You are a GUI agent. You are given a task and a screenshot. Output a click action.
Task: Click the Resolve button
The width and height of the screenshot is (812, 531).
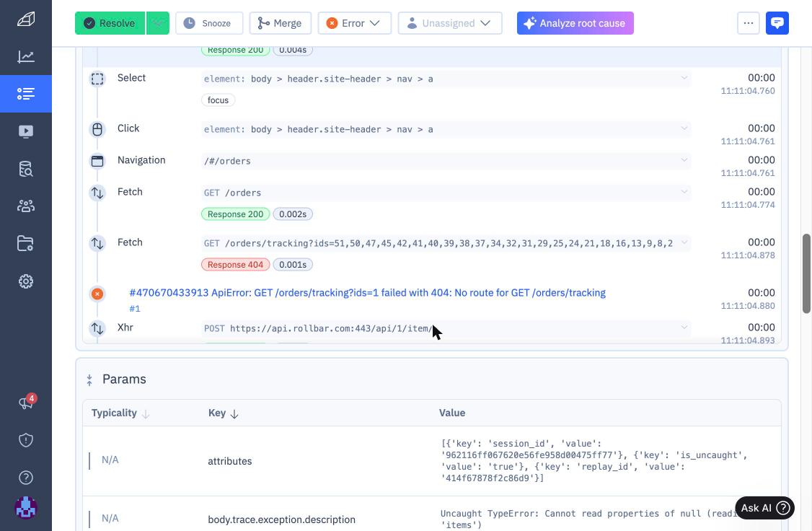110,23
